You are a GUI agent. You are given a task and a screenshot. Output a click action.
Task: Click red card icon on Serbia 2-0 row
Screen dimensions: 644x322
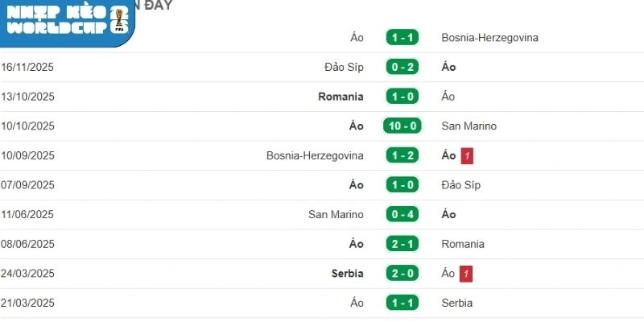(x=466, y=274)
